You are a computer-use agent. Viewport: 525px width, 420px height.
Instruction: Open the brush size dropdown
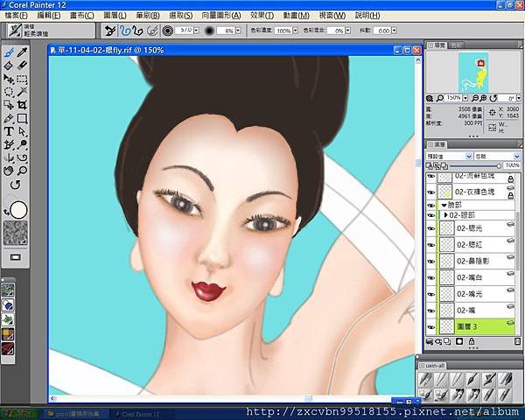pos(197,31)
